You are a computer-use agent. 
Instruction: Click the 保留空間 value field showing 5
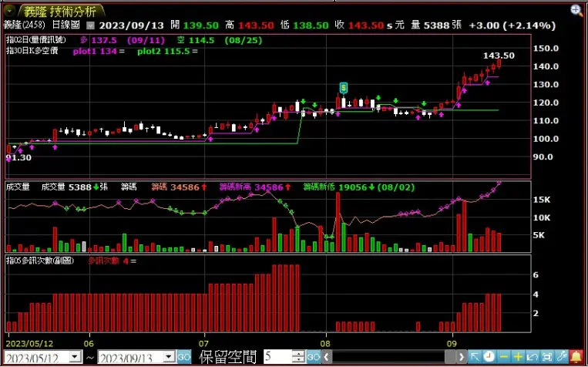tap(278, 357)
